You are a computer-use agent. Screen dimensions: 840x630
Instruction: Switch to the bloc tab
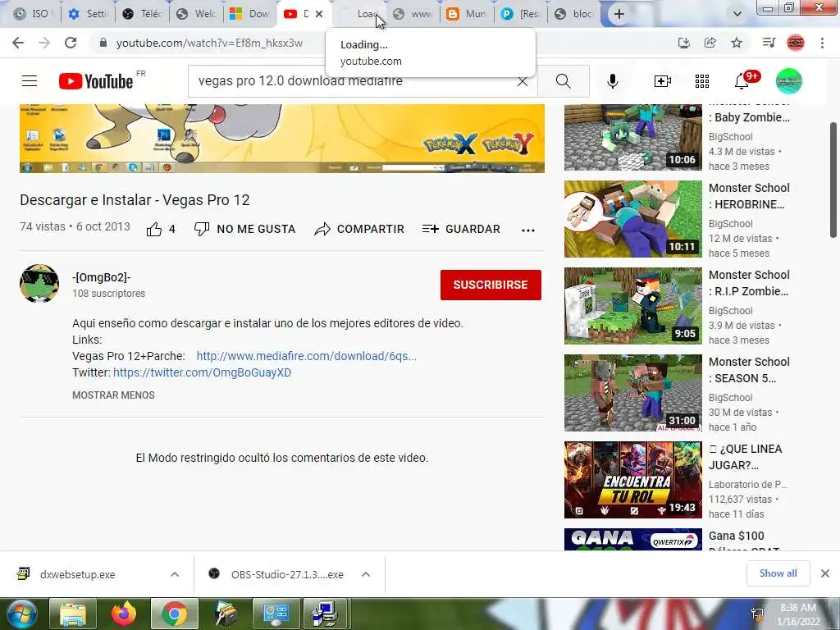point(574,14)
